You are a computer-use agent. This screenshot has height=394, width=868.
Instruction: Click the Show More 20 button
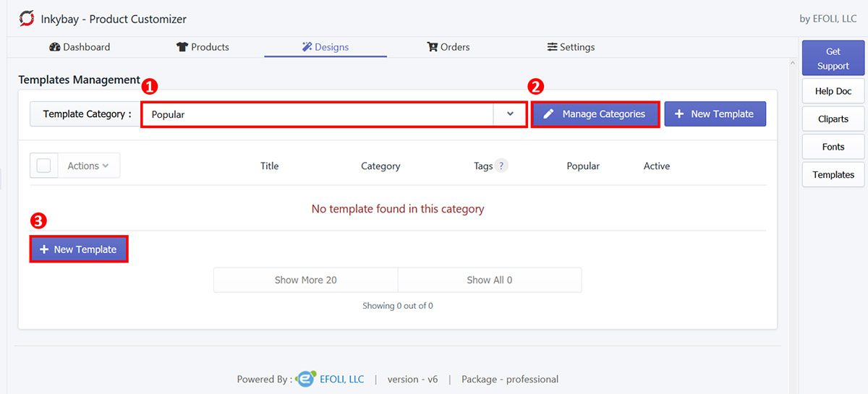305,280
